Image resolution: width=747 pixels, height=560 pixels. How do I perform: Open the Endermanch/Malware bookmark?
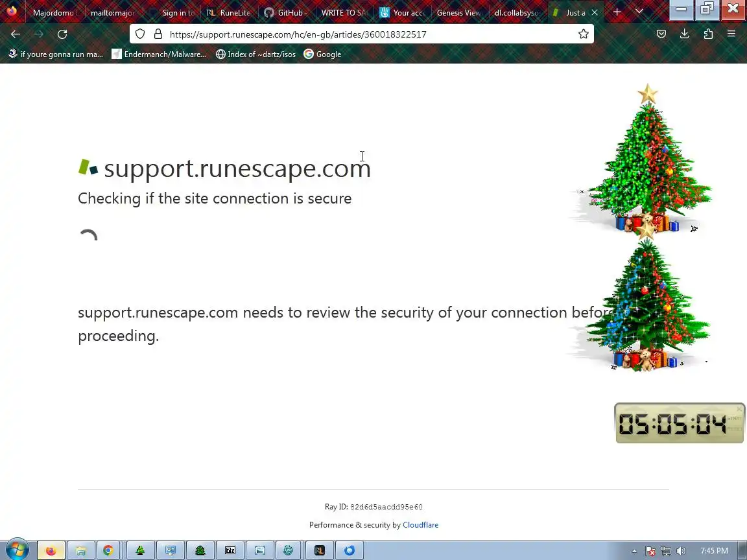point(159,54)
